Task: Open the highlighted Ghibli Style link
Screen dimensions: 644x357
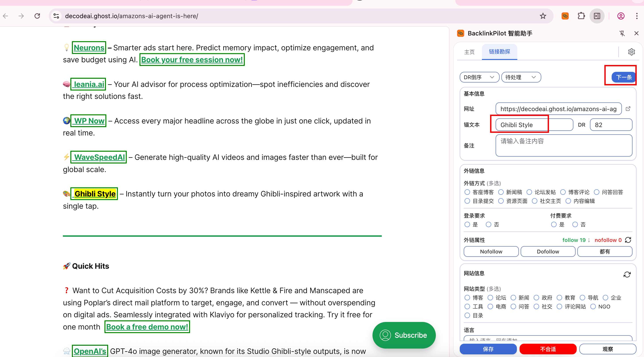Action: [94, 194]
